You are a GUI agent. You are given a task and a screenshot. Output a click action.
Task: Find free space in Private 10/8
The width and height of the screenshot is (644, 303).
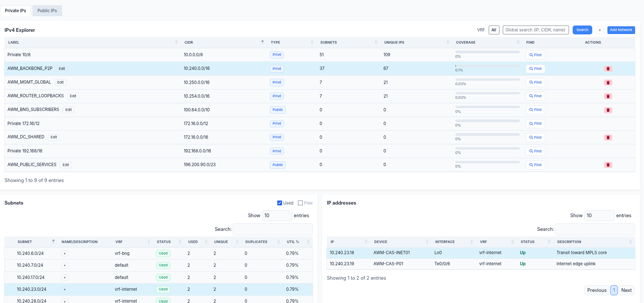coord(535,55)
